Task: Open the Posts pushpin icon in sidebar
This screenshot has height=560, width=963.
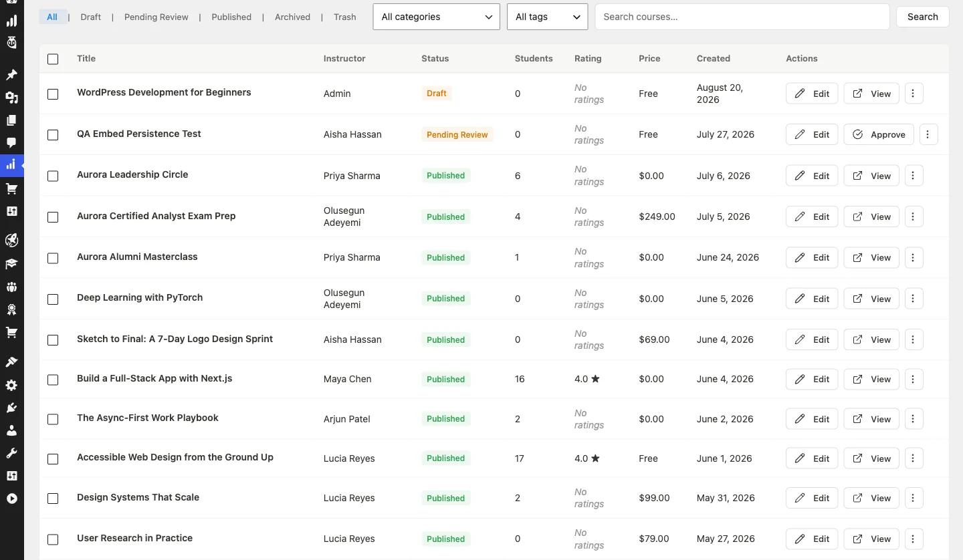Action: tap(11, 75)
